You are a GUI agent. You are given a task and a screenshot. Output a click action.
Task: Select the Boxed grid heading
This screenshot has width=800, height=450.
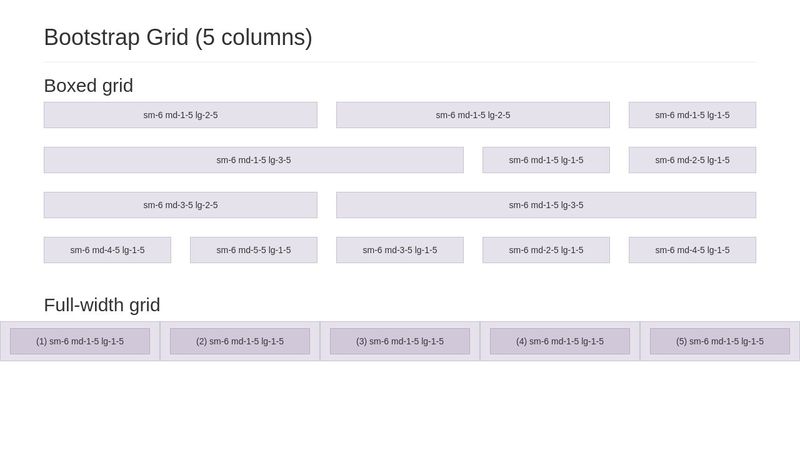[89, 86]
